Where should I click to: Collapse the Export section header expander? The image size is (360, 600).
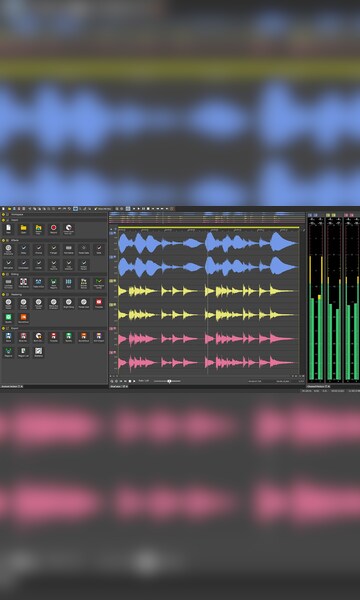click(x=3, y=328)
